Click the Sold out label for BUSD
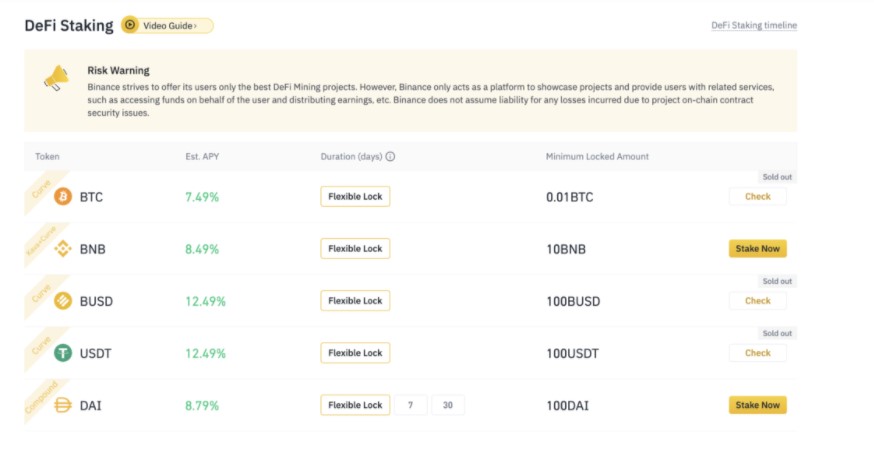 [x=777, y=281]
